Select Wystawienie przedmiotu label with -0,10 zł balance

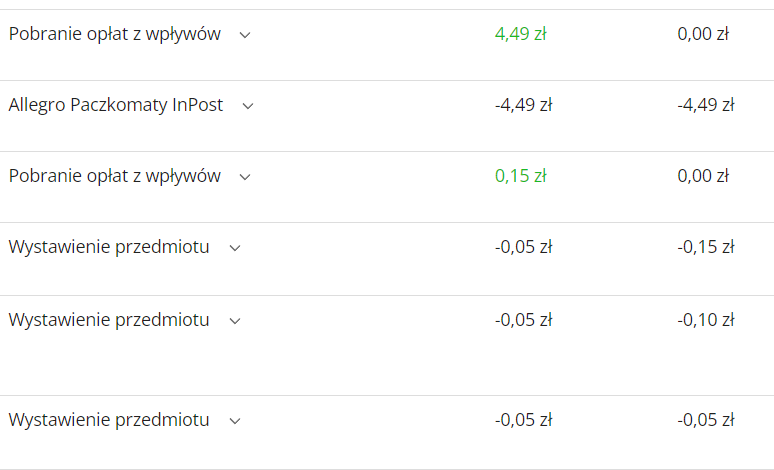(109, 320)
